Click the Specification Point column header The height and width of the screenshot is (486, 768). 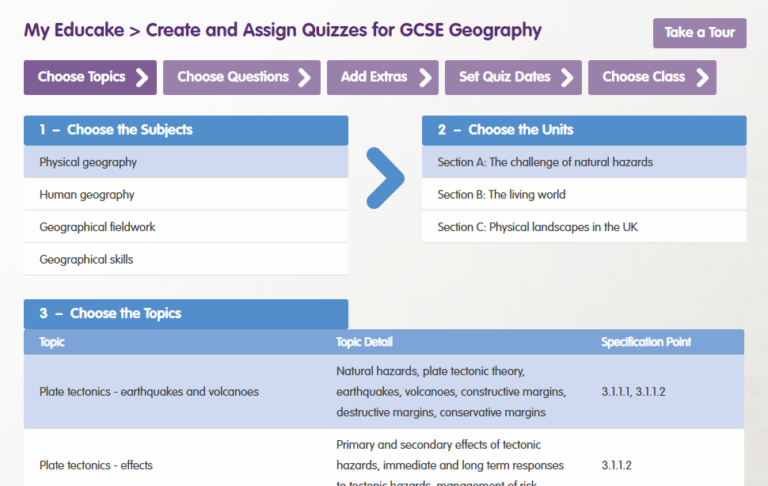click(646, 342)
